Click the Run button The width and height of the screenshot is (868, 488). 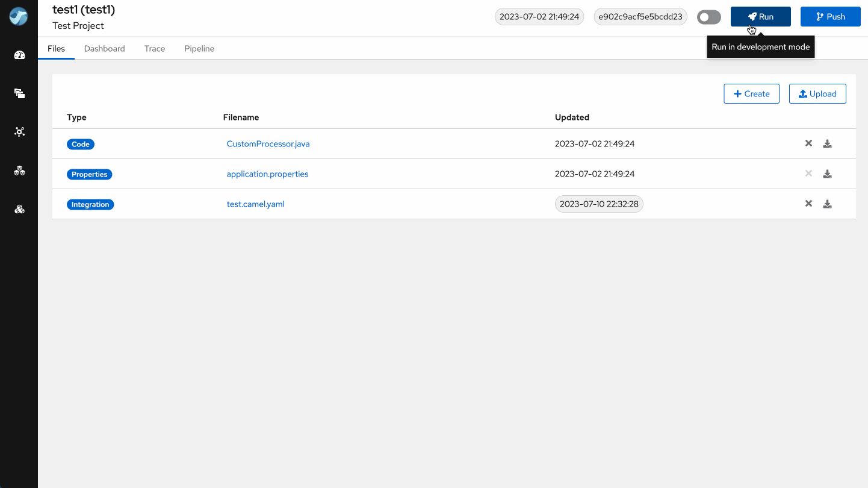(760, 17)
